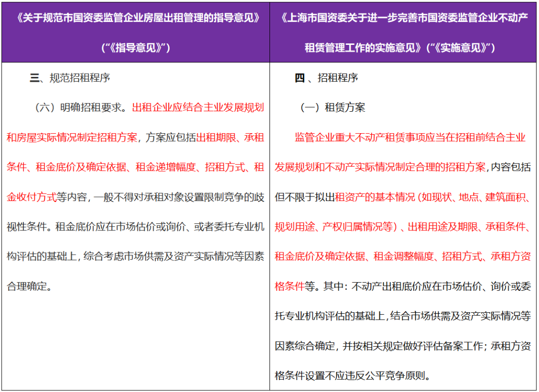The width and height of the screenshot is (539, 392).
Task: Click header line《上海市国资委关于进一步完善市国资委监管企业不动产
Action: [x=404, y=18]
